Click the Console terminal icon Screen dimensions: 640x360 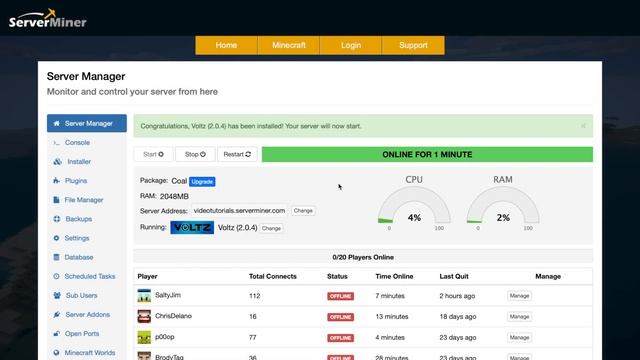pos(56,142)
